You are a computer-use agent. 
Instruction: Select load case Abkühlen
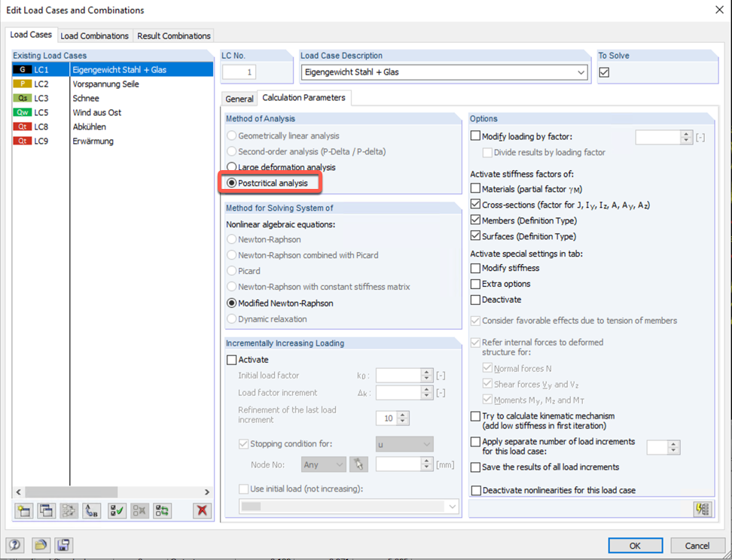(113, 127)
